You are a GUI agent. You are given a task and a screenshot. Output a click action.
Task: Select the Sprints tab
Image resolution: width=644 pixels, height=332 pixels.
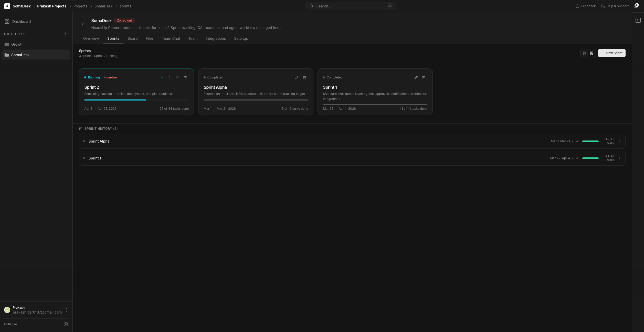click(x=113, y=38)
